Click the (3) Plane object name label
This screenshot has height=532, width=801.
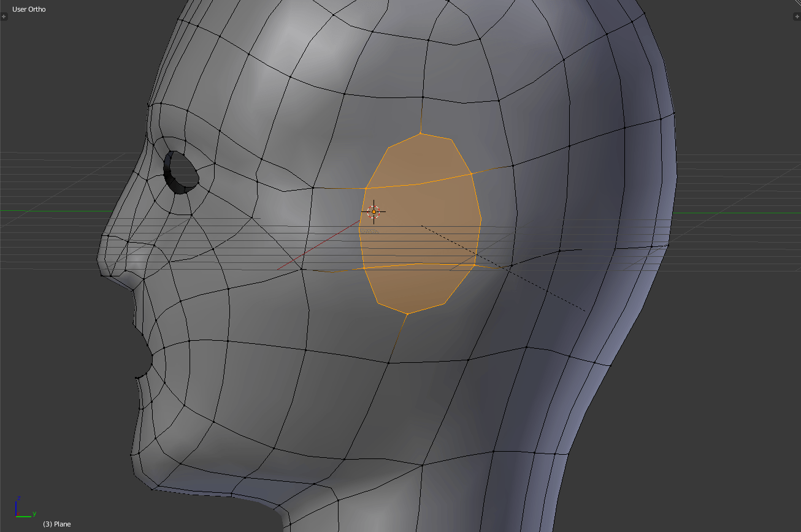56,524
